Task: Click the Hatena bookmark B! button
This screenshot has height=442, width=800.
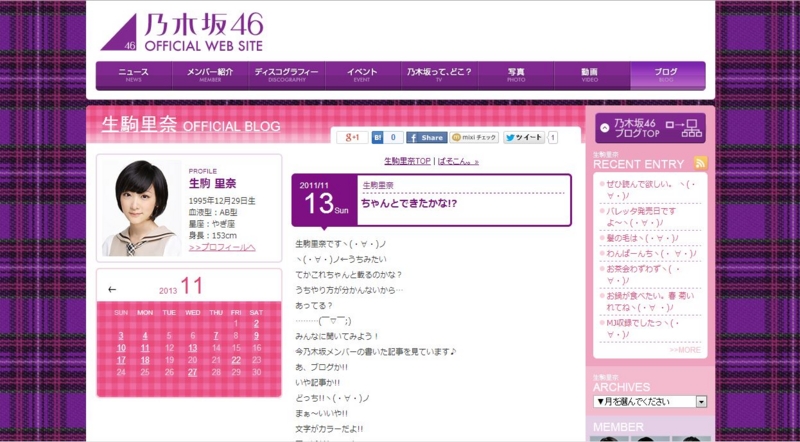Action: [378, 137]
